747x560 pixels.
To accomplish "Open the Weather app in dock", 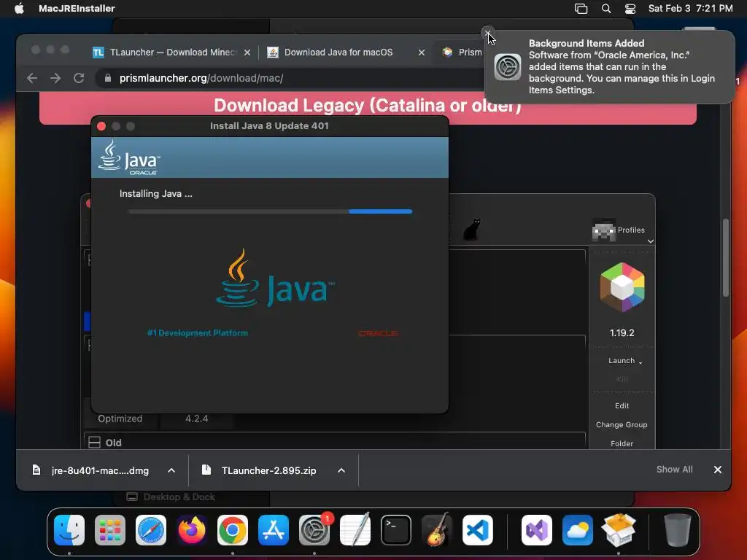I will [578, 530].
